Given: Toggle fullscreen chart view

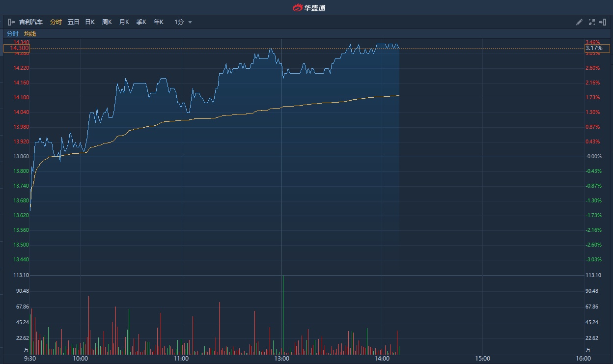Looking at the screenshot, I should (591, 22).
